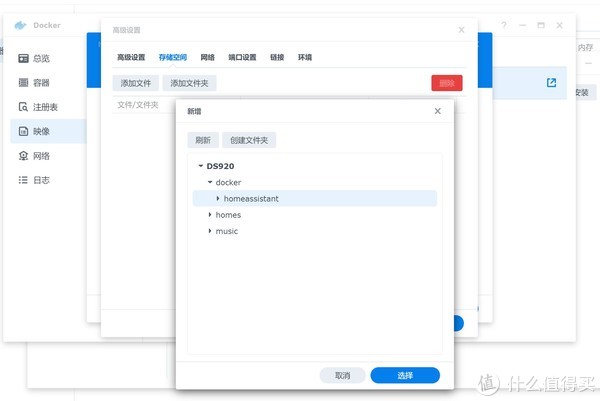Open the 注册表 registry icon in sidebar
Viewport: 600px width, 401px height.
[23, 107]
